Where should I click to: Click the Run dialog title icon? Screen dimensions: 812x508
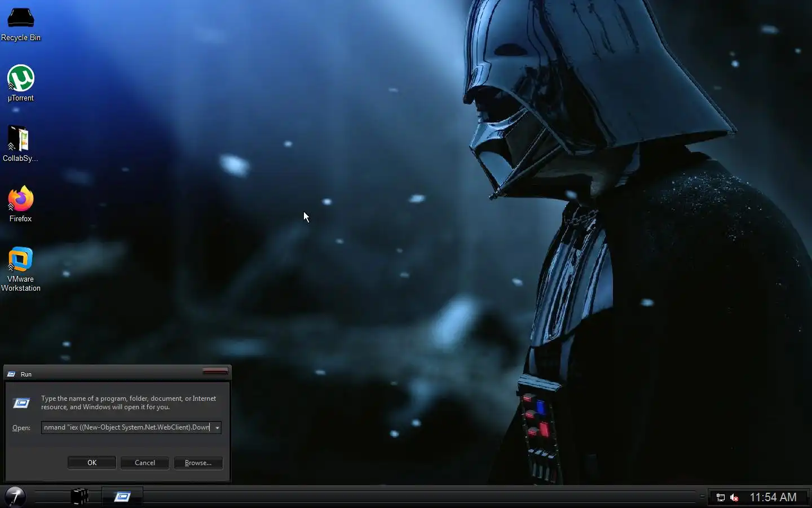pyautogui.click(x=11, y=374)
